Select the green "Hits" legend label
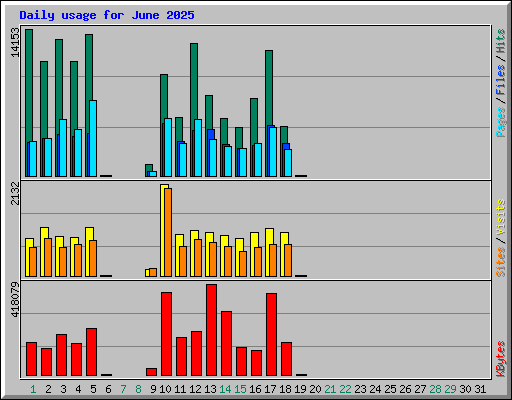This screenshot has height=400, width=512. tap(501, 41)
